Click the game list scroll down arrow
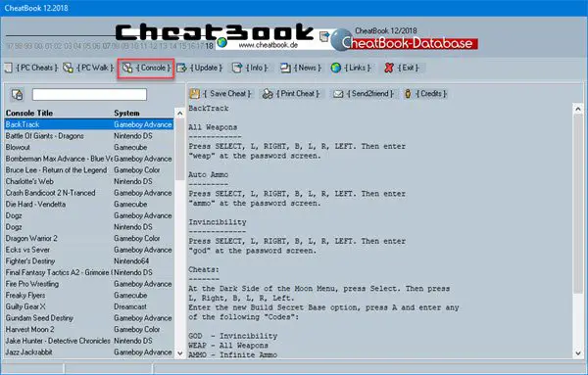Image resolution: width=588 pixels, height=375 pixels. point(180,352)
